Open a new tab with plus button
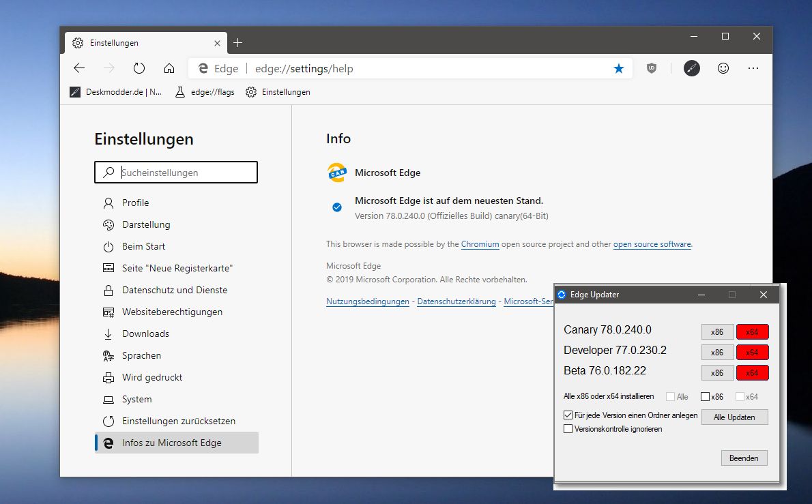Viewport: 812px width, 504px height. (x=237, y=43)
